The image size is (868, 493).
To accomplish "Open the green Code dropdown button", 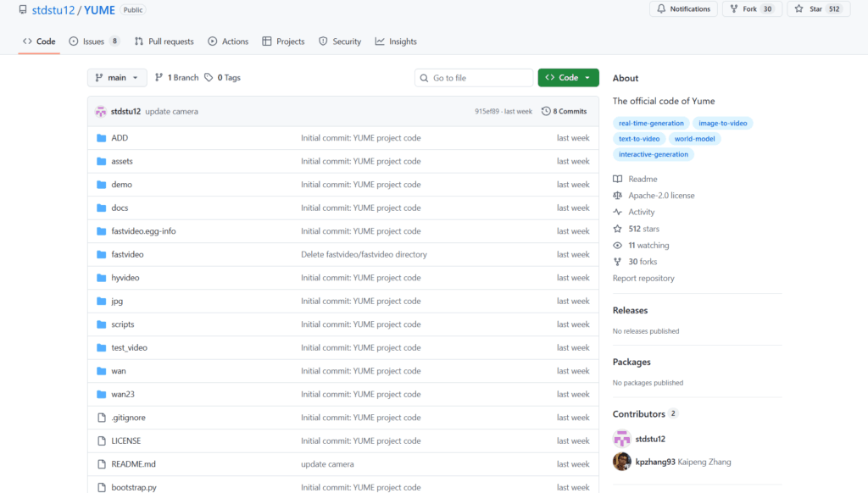I will (568, 78).
